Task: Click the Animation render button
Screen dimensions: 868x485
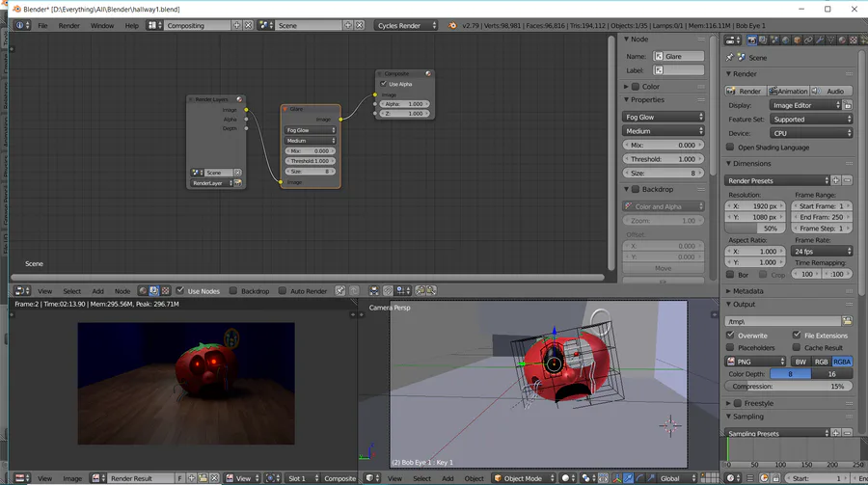Action: click(788, 91)
